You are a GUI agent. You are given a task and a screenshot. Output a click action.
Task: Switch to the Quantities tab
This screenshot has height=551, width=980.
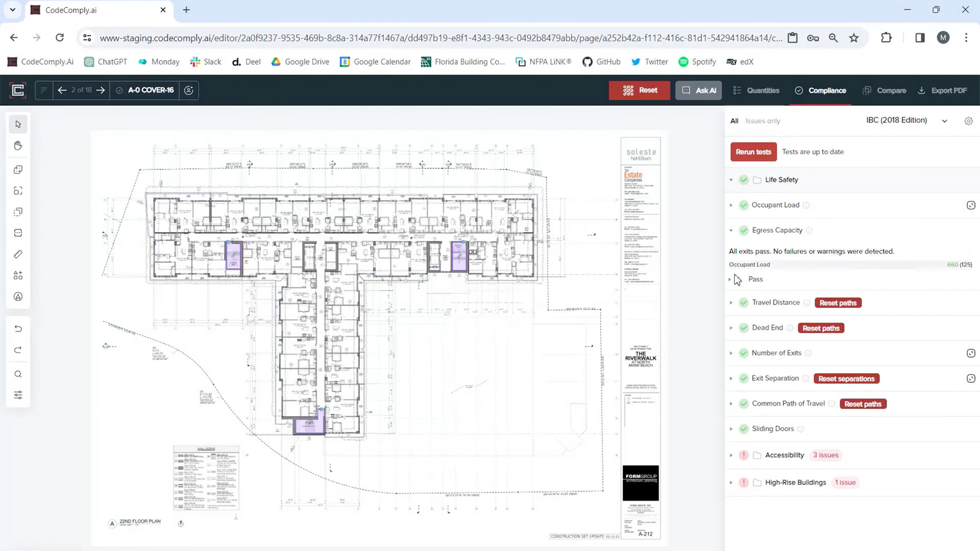756,90
